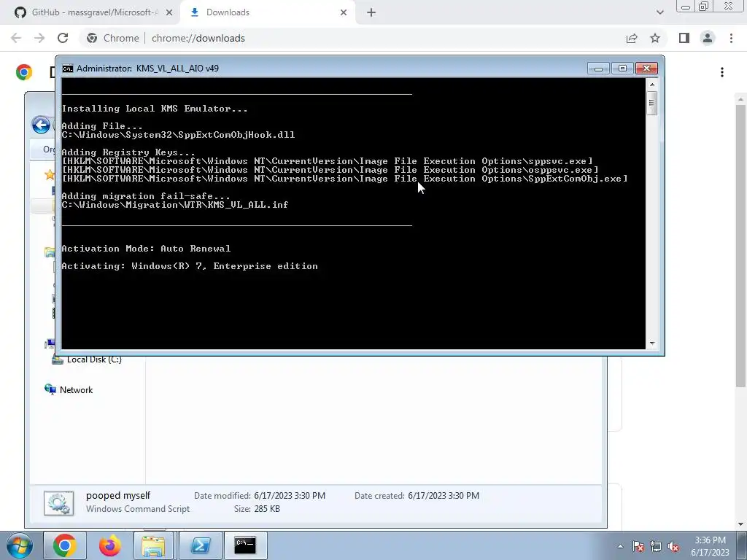Viewport: 747px width, 560px height.
Task: Select the command prompt taskbar button
Action: click(245, 545)
